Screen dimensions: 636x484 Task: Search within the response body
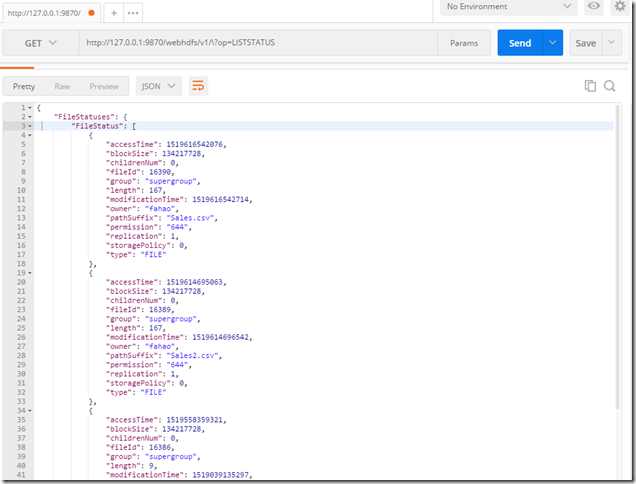click(610, 87)
